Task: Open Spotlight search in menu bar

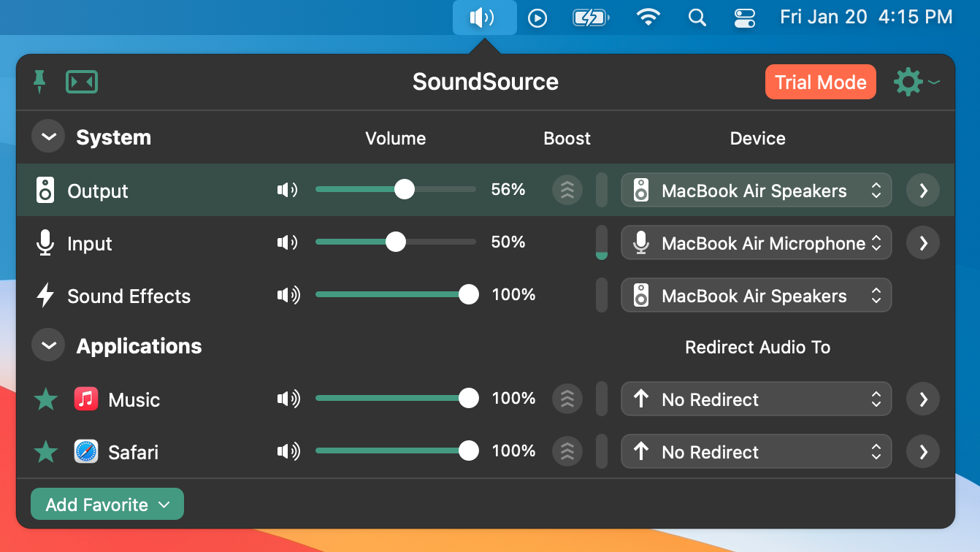Action: tap(697, 18)
